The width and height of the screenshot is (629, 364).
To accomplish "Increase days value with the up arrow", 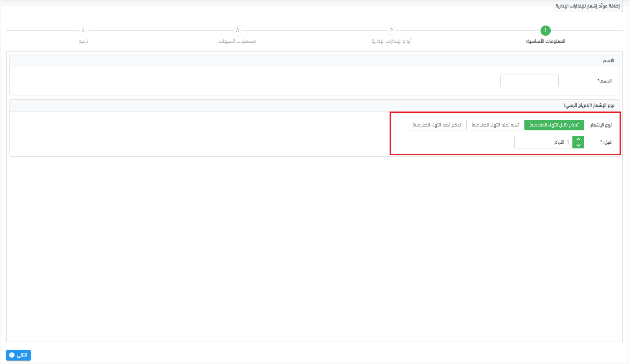I will (x=578, y=139).
